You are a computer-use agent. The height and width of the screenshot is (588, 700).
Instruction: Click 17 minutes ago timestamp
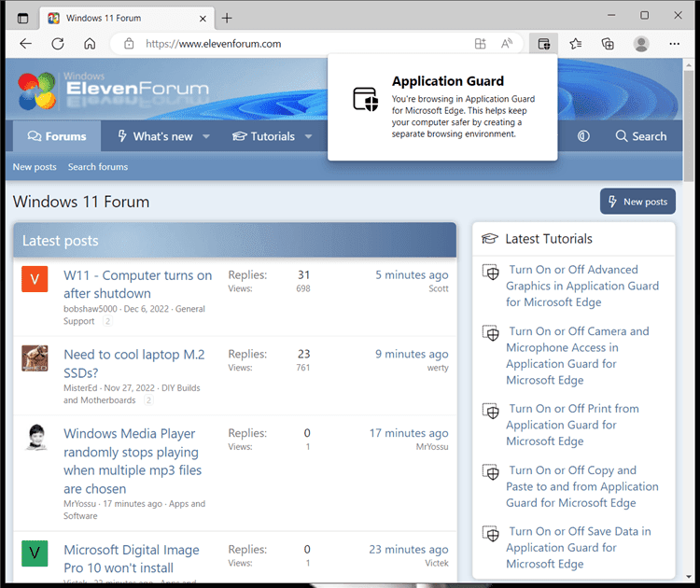409,433
